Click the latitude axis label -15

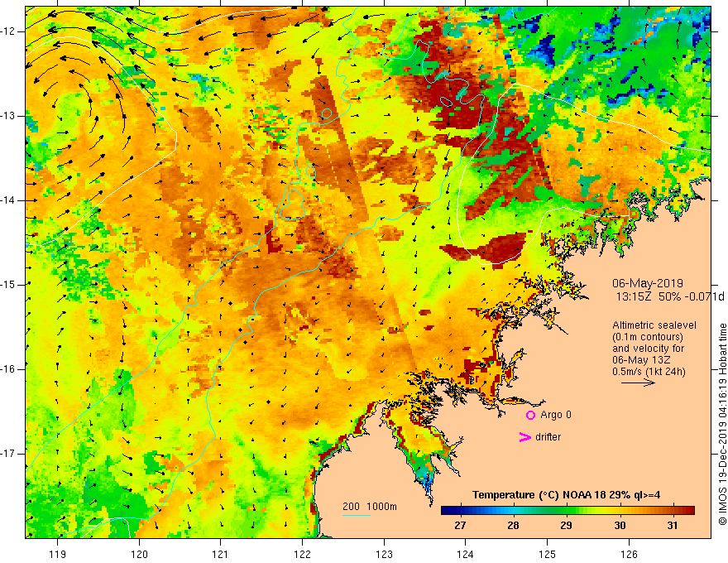[x=9, y=285]
